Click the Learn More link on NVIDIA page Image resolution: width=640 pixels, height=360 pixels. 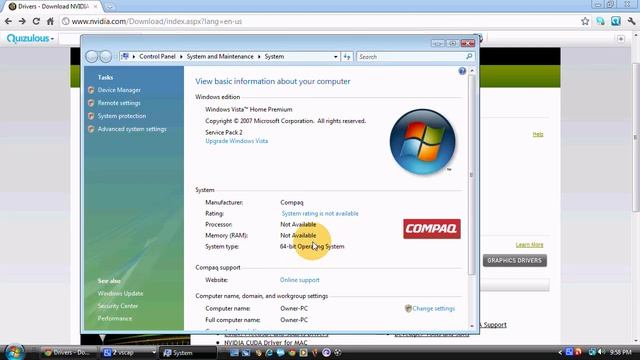tap(529, 245)
